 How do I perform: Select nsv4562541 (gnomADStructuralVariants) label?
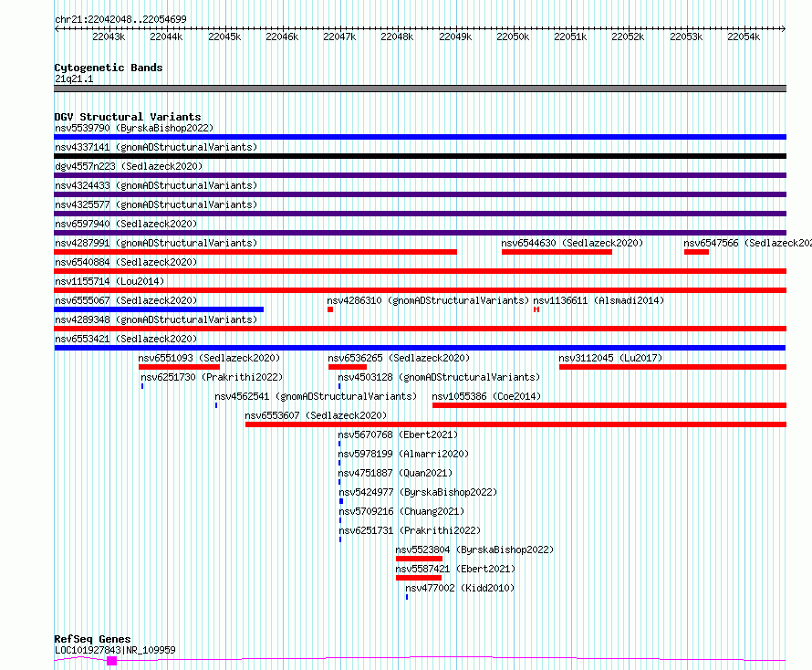[x=316, y=396]
